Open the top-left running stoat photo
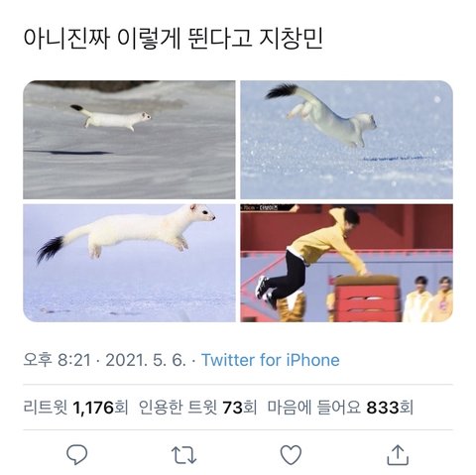 [x=129, y=140]
